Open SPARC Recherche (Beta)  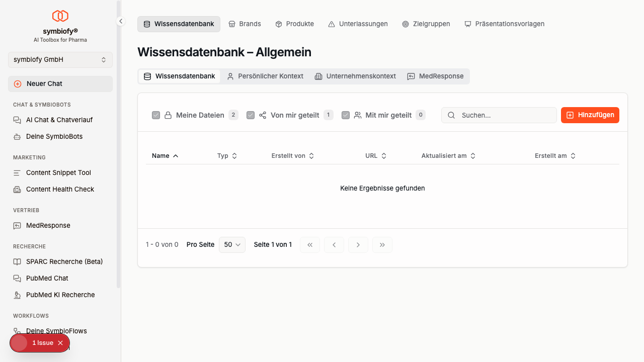point(64,262)
